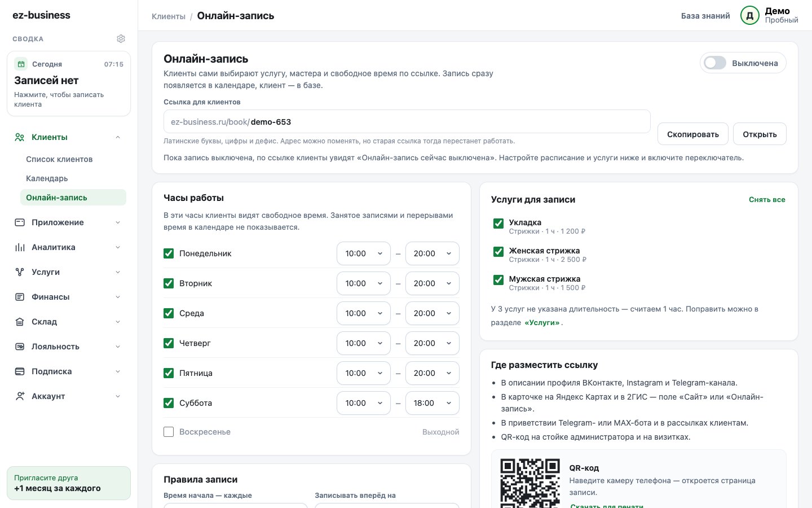The image size is (812, 508).
Task: Uncheck the Мужская стрижка service checkbox
Action: pyautogui.click(x=498, y=280)
